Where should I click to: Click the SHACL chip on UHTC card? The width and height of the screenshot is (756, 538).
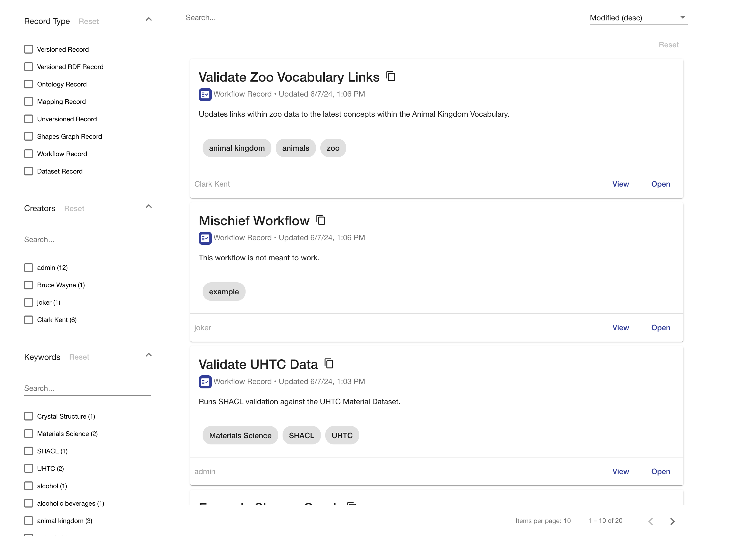pyautogui.click(x=301, y=436)
